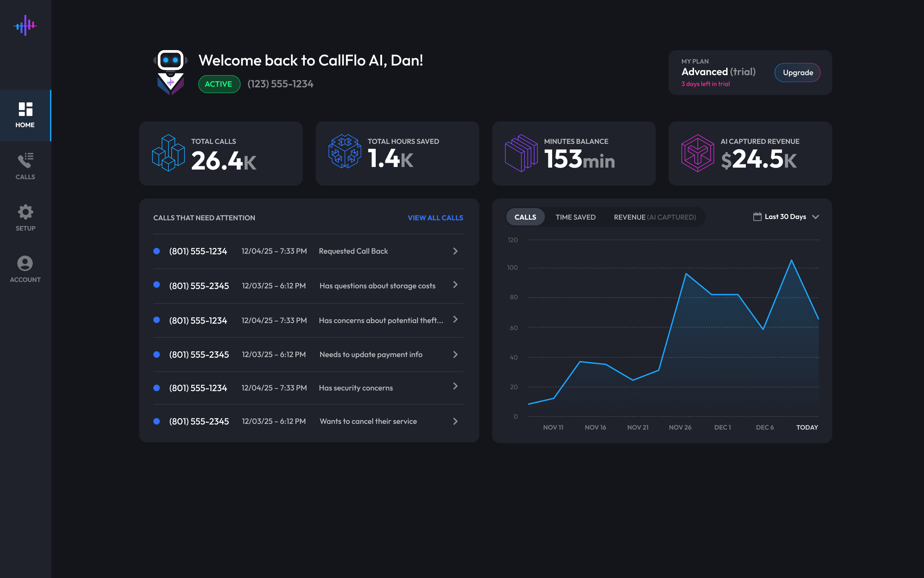This screenshot has height=578, width=924.
Task: Click 'Has concerns about potential theft...'
Action: (x=381, y=320)
